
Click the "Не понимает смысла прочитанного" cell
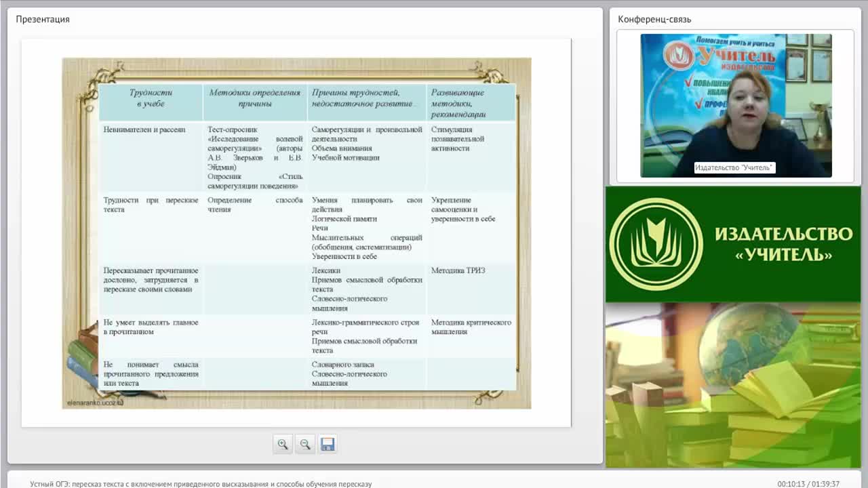(151, 374)
